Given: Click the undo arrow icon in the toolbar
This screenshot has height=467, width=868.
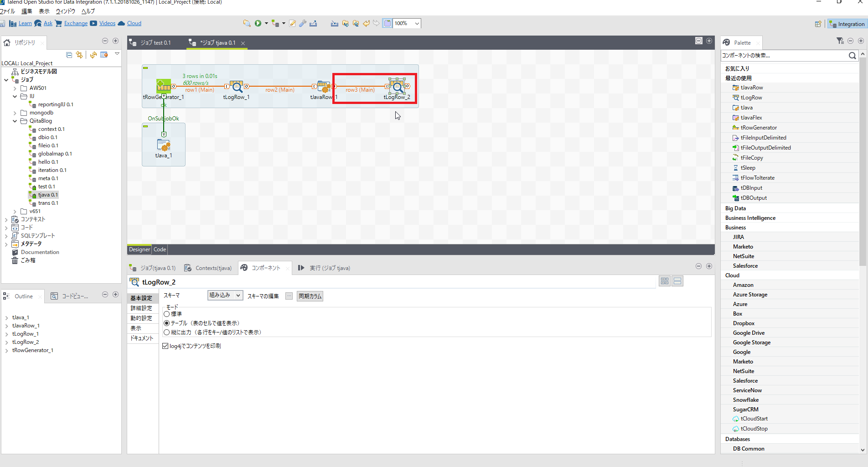Looking at the screenshot, I should pyautogui.click(x=366, y=23).
